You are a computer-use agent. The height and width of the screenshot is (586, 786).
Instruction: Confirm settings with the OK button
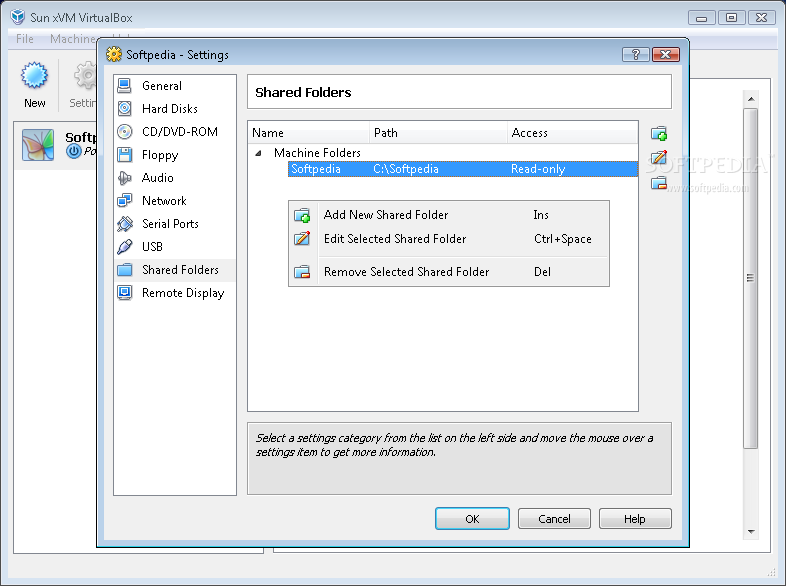point(472,519)
